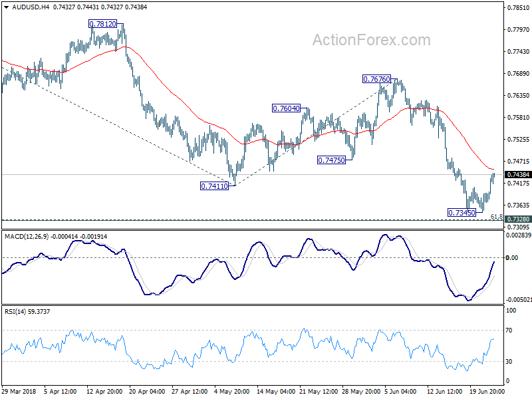Viewport: 532px width, 399px height.
Task: Click the RSI(14) 59.3737 indicator label
Action: point(27,311)
